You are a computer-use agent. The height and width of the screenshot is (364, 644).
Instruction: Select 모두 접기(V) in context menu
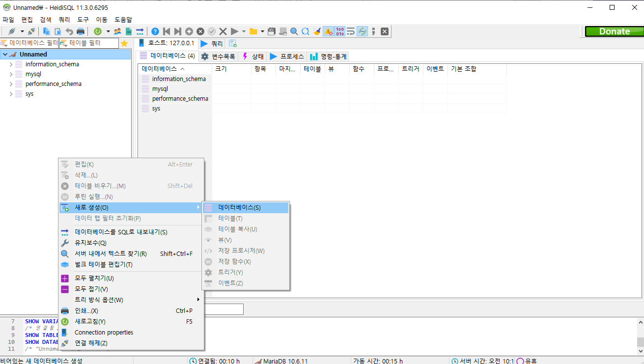point(131,289)
